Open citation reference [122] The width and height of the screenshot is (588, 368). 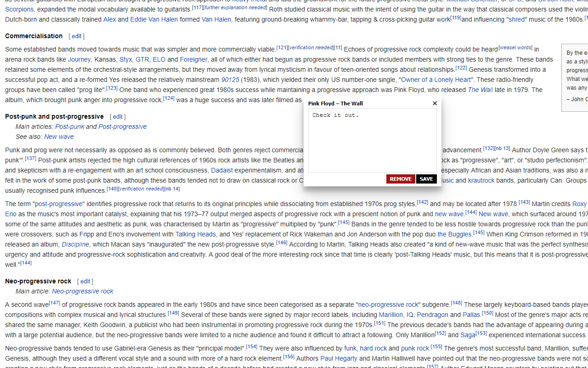tap(461, 68)
